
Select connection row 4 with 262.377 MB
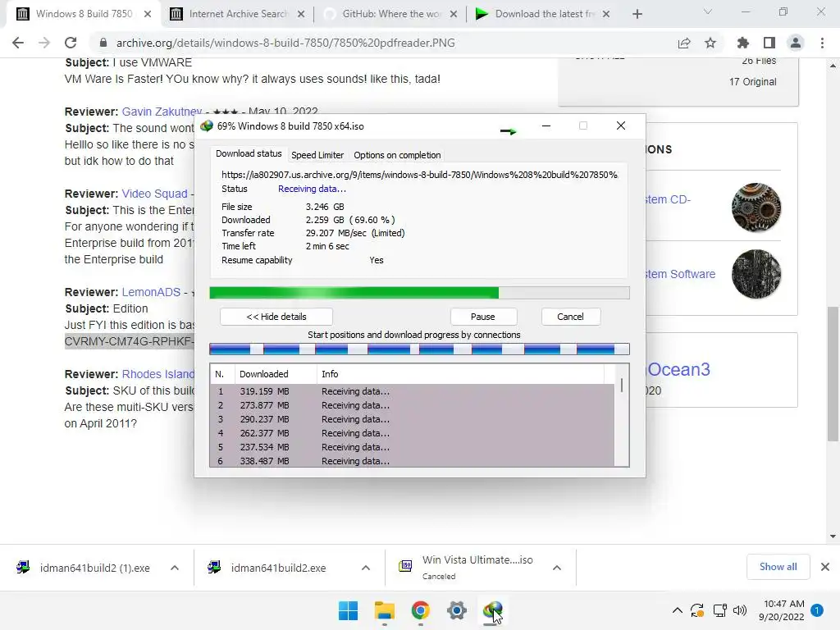tap(412, 433)
